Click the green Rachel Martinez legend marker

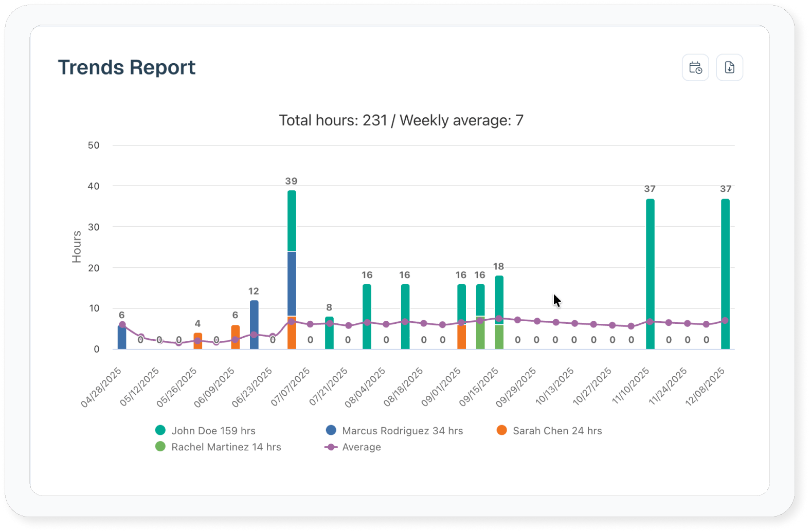pos(160,447)
